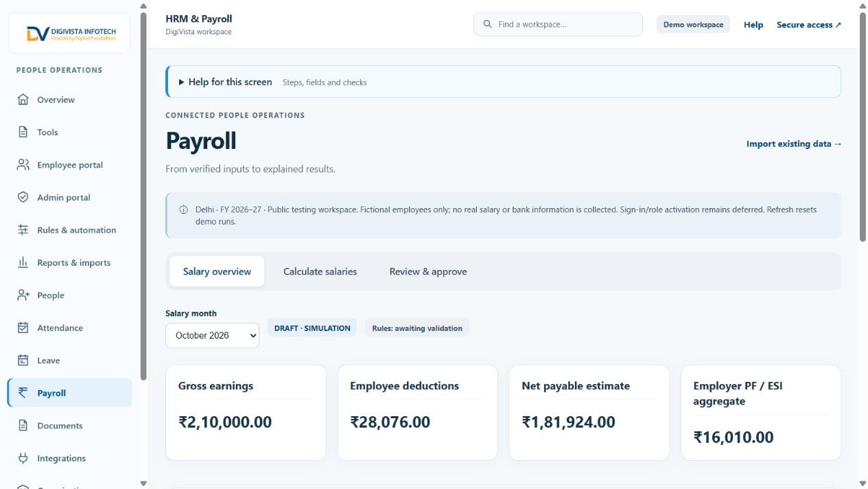The image size is (868, 489).
Task: Click the Find a workspace search field
Action: pyautogui.click(x=558, y=24)
